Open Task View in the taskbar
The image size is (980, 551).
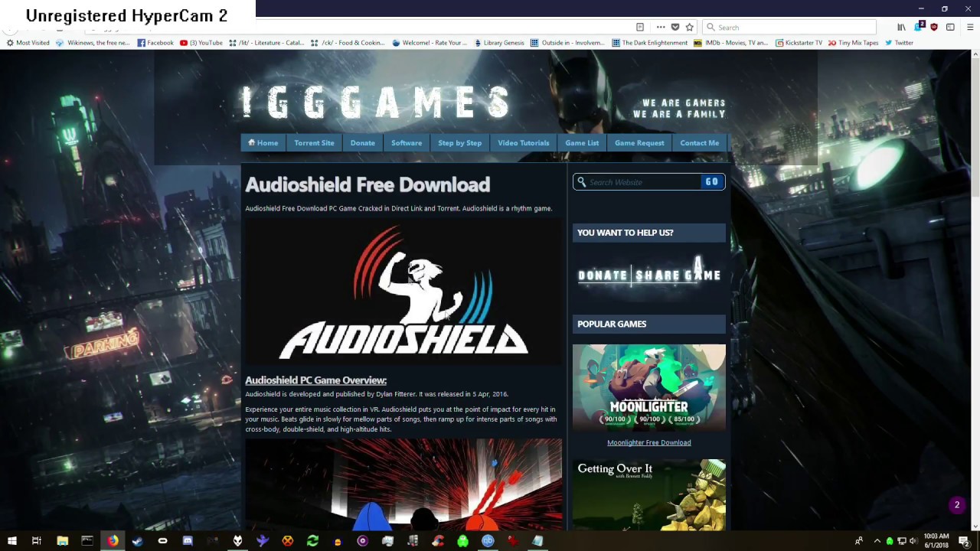(37, 540)
